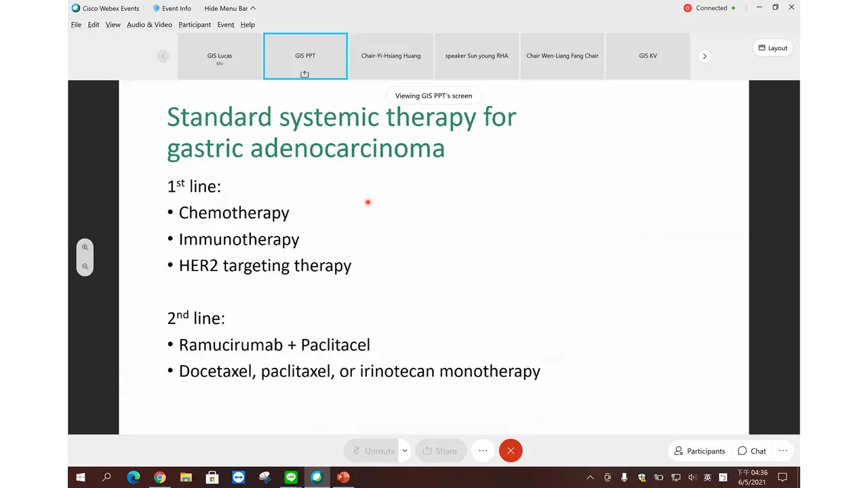Click the Event Info button
Viewport: 868px width, 488px height.
tap(172, 8)
